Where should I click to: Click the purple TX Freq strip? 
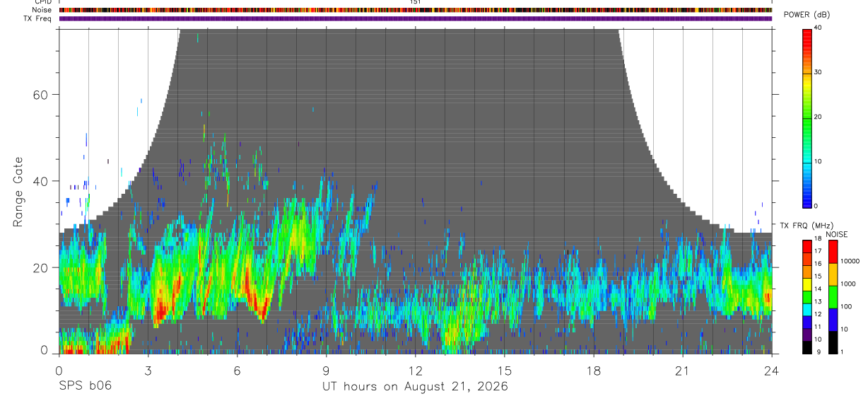coord(415,18)
